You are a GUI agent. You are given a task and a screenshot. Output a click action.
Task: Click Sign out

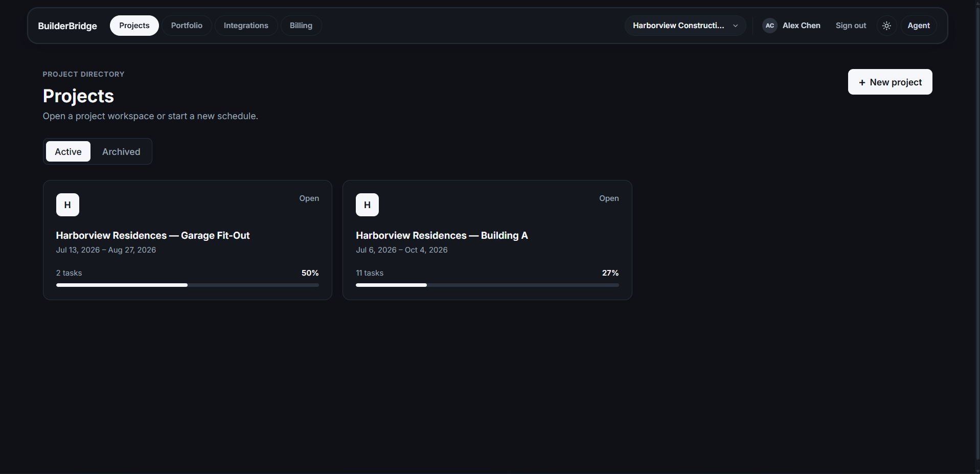(x=851, y=26)
